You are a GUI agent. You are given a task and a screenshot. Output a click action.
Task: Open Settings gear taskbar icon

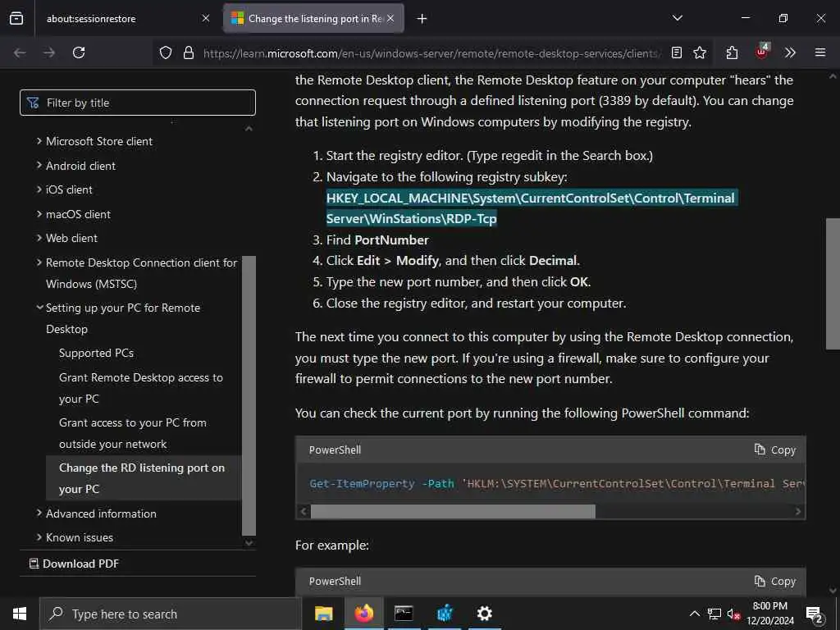coord(484,614)
